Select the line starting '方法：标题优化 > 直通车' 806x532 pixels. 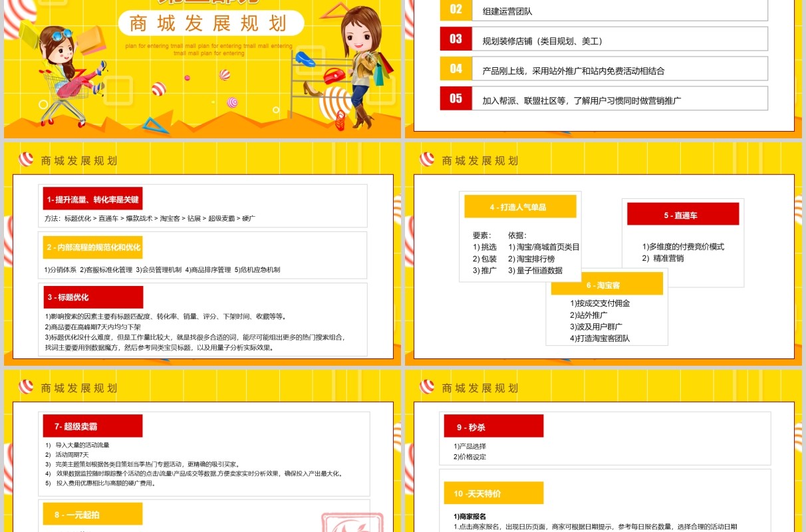click(x=150, y=218)
